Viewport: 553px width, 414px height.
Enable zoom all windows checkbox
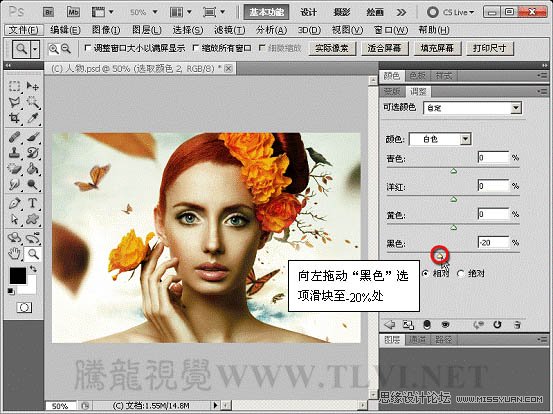click(196, 48)
